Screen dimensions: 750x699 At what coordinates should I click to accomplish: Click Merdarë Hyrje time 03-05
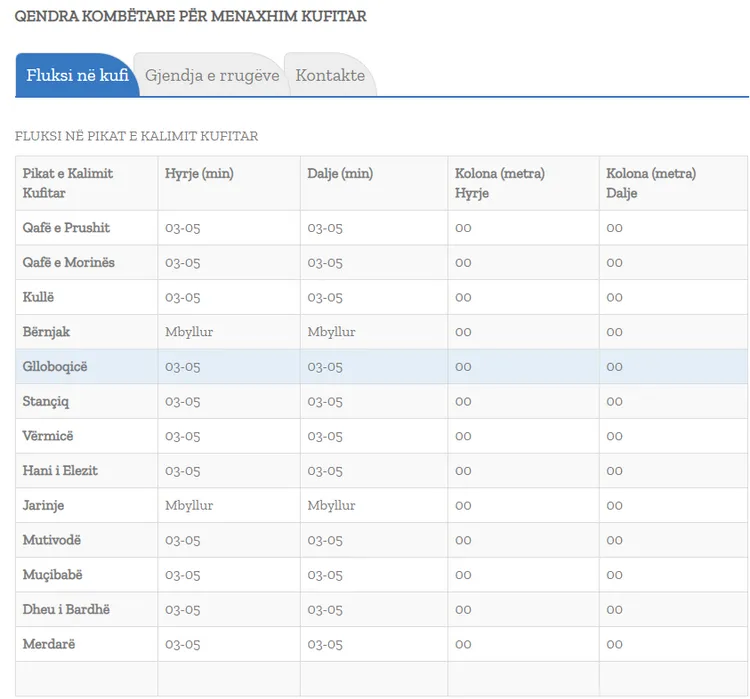182,644
